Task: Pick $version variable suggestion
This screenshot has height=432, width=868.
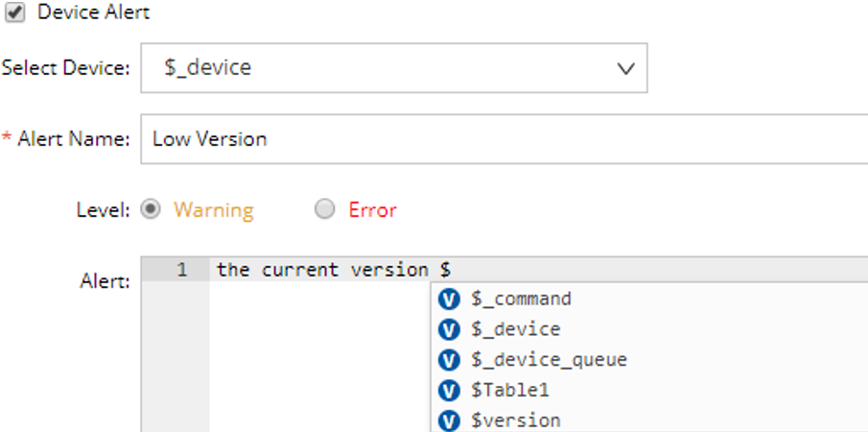Action: click(516, 420)
